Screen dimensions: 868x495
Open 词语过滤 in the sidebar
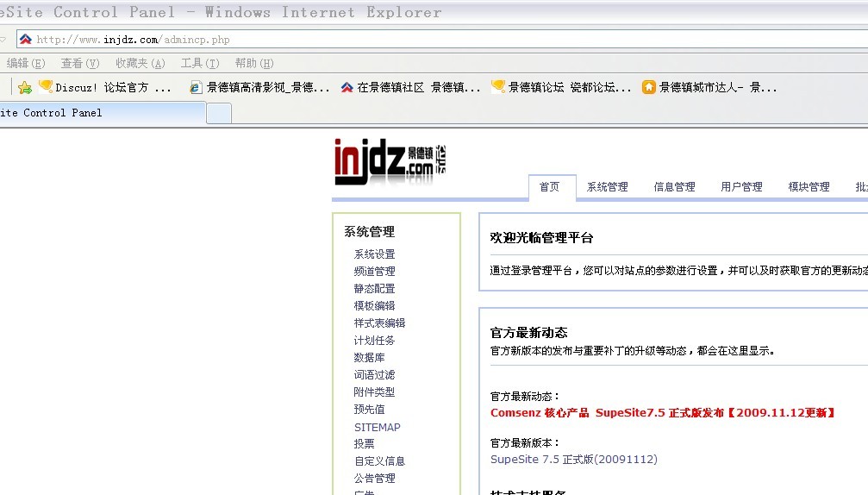click(x=374, y=375)
